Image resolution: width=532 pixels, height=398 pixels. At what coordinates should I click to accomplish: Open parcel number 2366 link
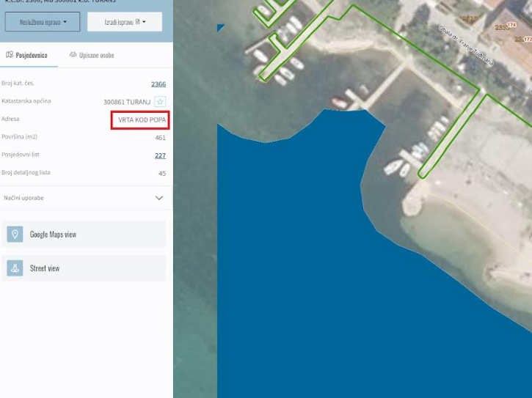158,84
